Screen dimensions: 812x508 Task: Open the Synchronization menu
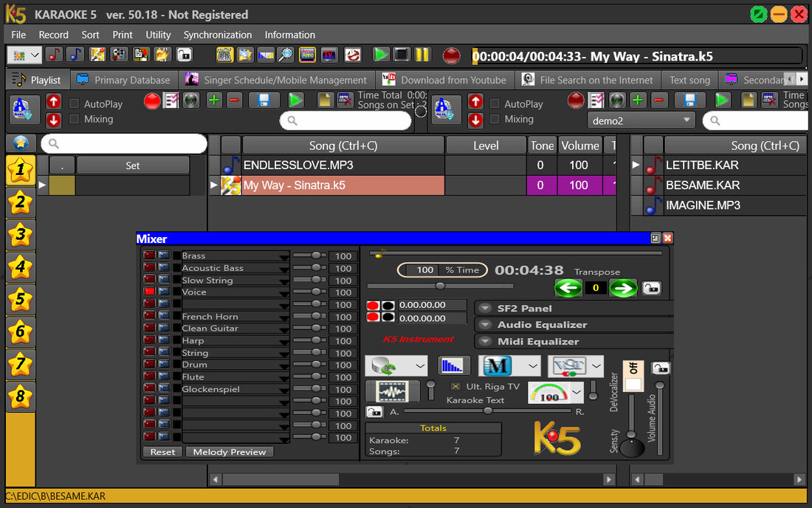pyautogui.click(x=218, y=35)
